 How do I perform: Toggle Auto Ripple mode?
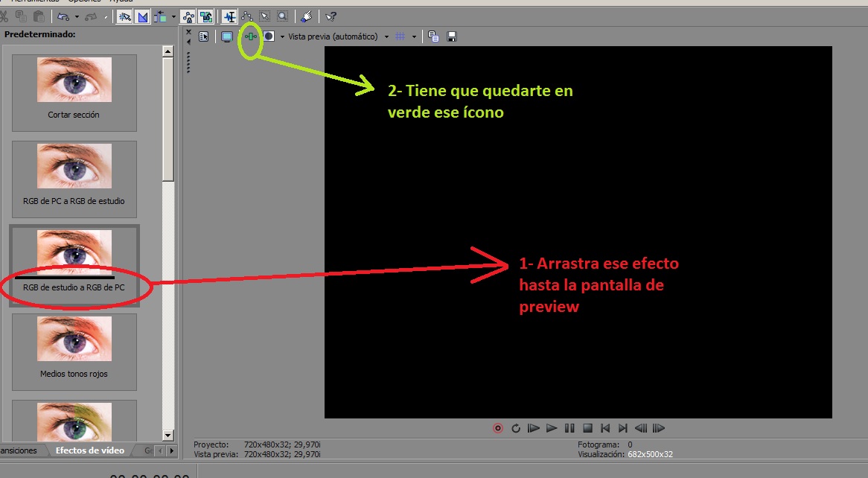(x=160, y=16)
